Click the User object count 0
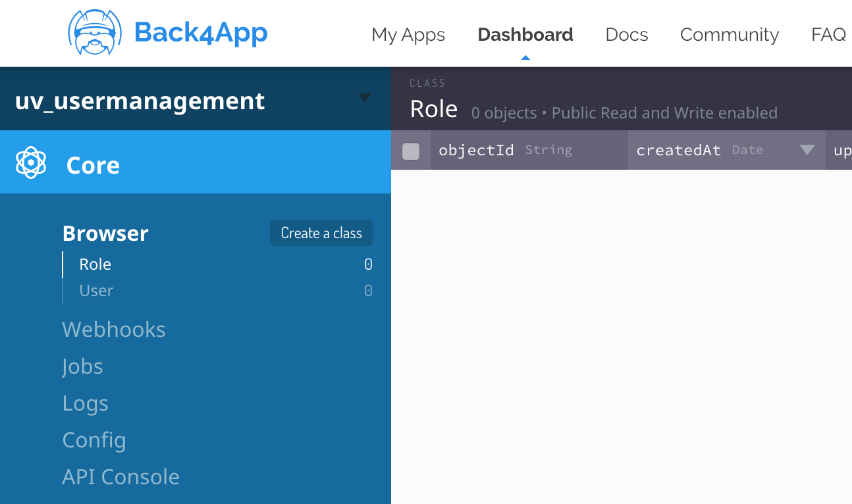 (369, 291)
